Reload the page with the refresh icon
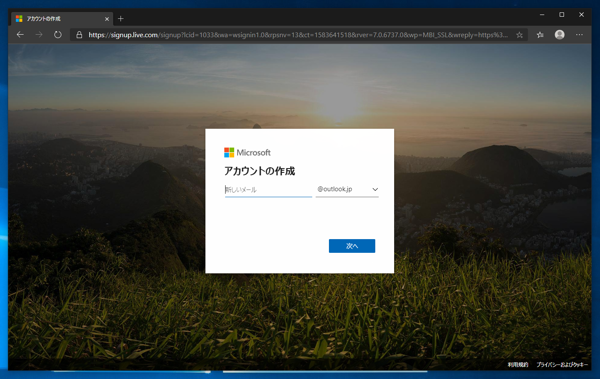600x379 pixels. click(57, 35)
